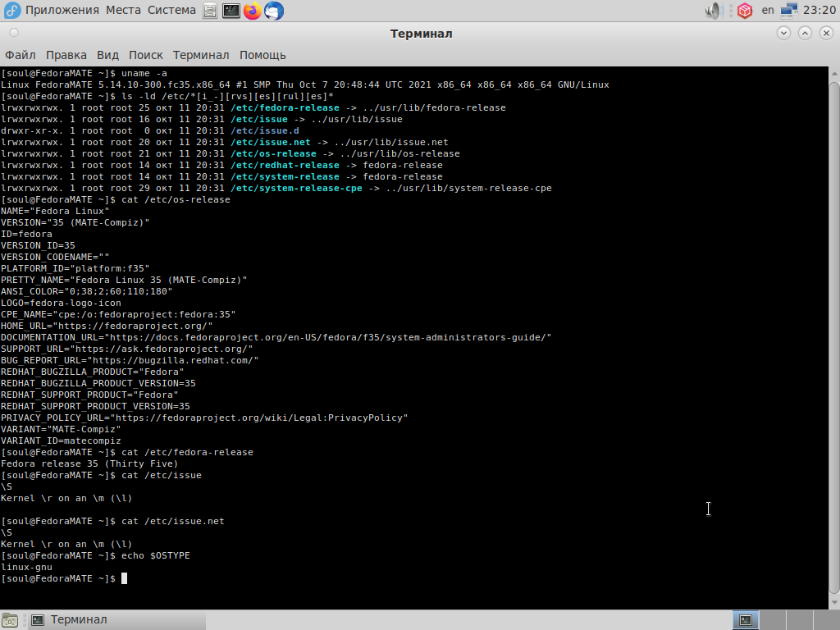This screenshot has width=840, height=630.
Task: Open the Терминал menu in menu bar
Action: tap(201, 55)
